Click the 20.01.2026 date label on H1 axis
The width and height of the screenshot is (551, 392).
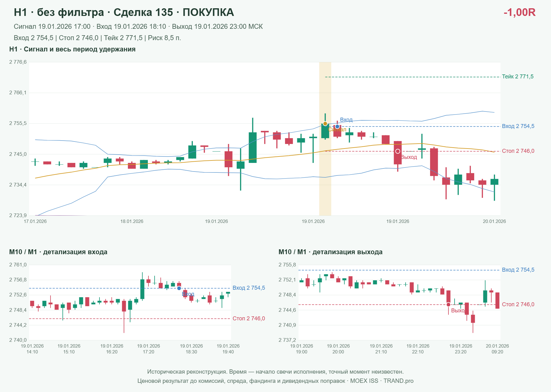tap(494, 221)
